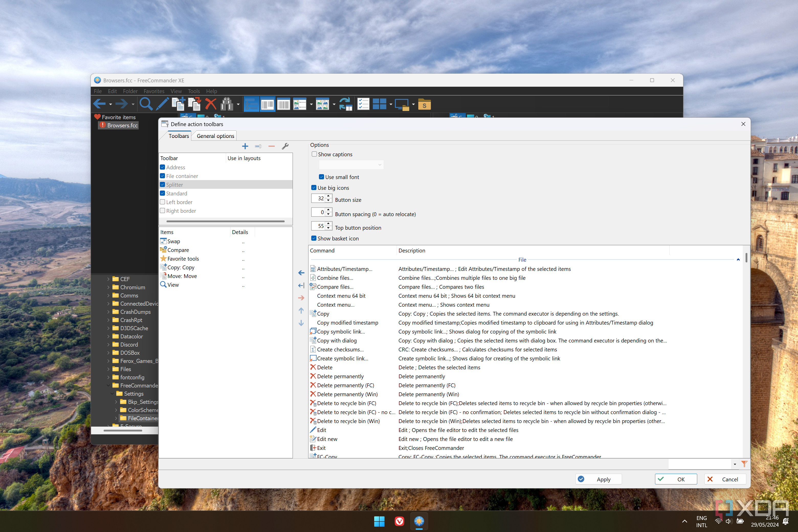Click the move item up arrow

[x=301, y=311]
